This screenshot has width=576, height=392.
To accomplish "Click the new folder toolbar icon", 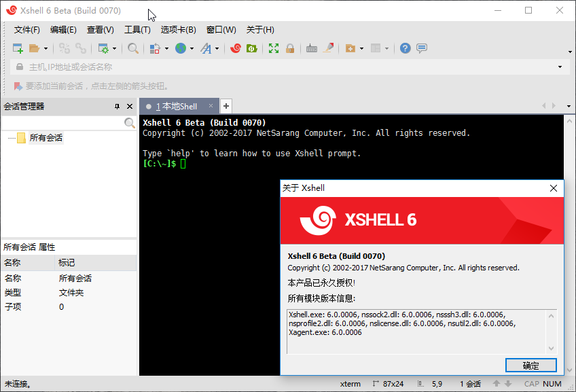I will [350, 48].
